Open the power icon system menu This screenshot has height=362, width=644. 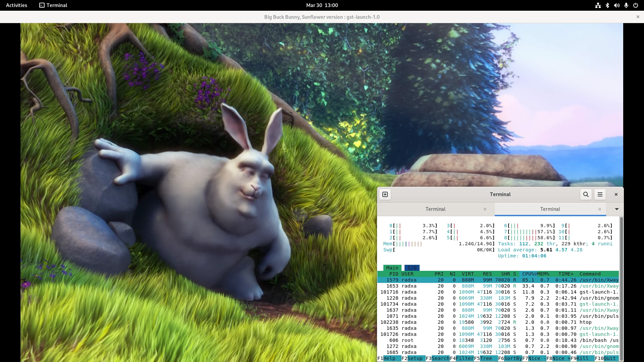[636, 5]
